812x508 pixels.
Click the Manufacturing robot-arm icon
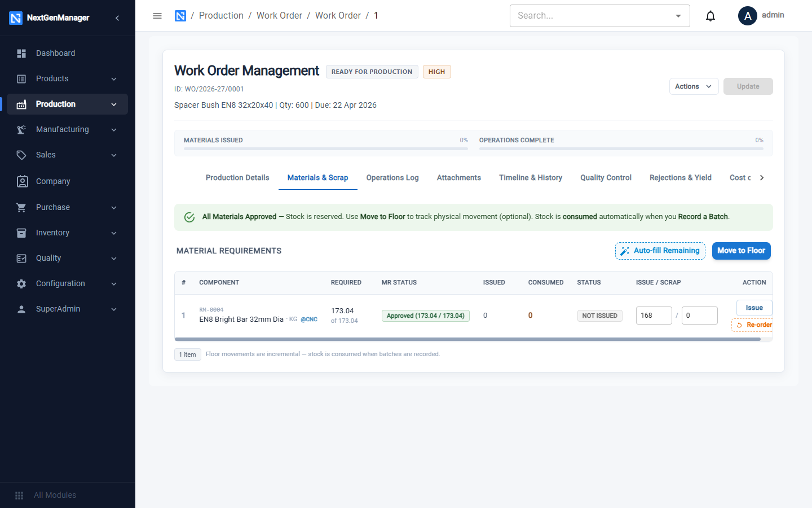[21, 129]
